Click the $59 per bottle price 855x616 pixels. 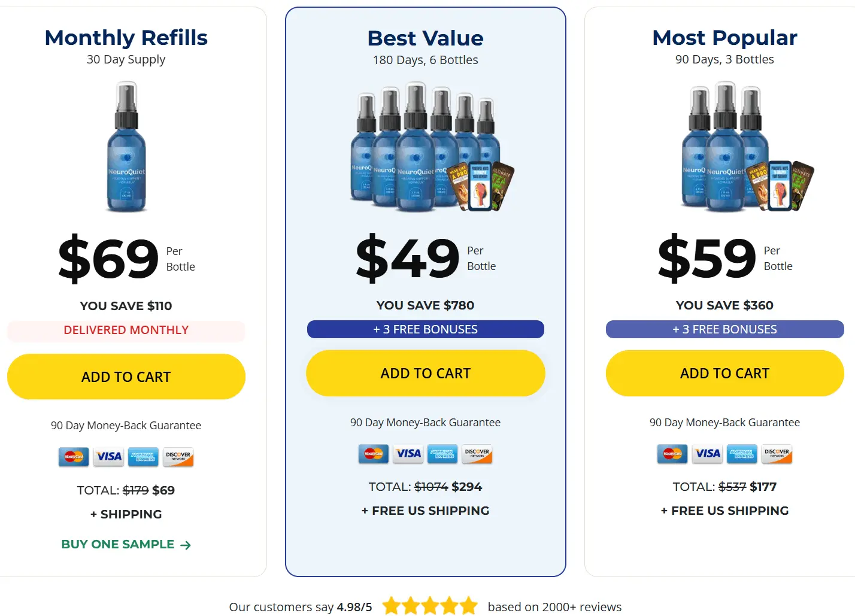(x=707, y=257)
